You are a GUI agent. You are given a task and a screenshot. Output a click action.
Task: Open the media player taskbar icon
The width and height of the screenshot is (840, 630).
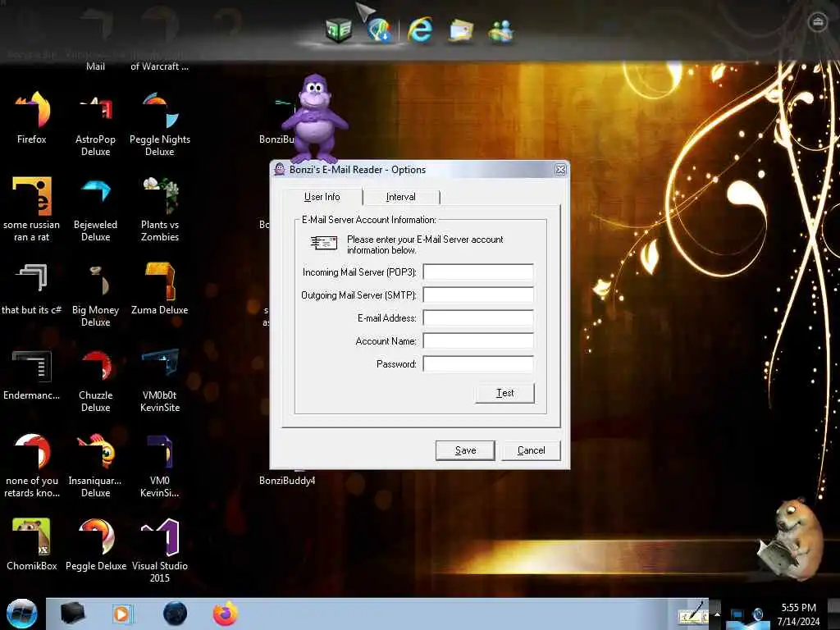(122, 614)
